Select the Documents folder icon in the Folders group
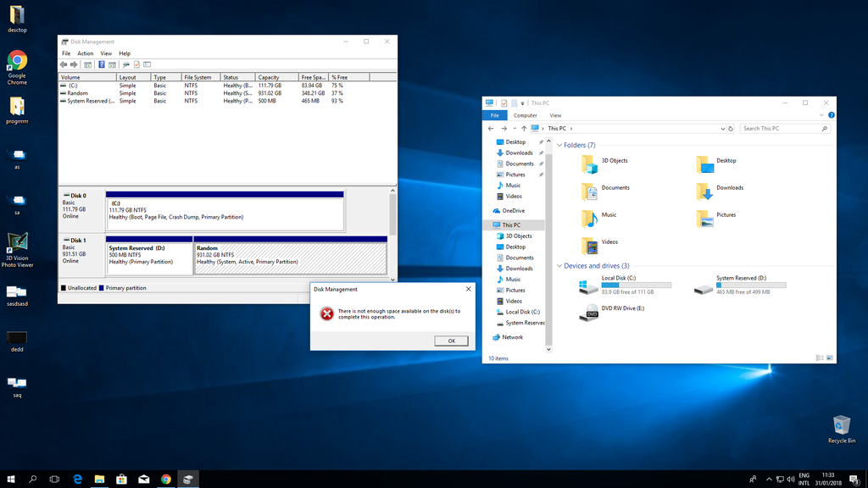The width and height of the screenshot is (868, 488). point(589,191)
